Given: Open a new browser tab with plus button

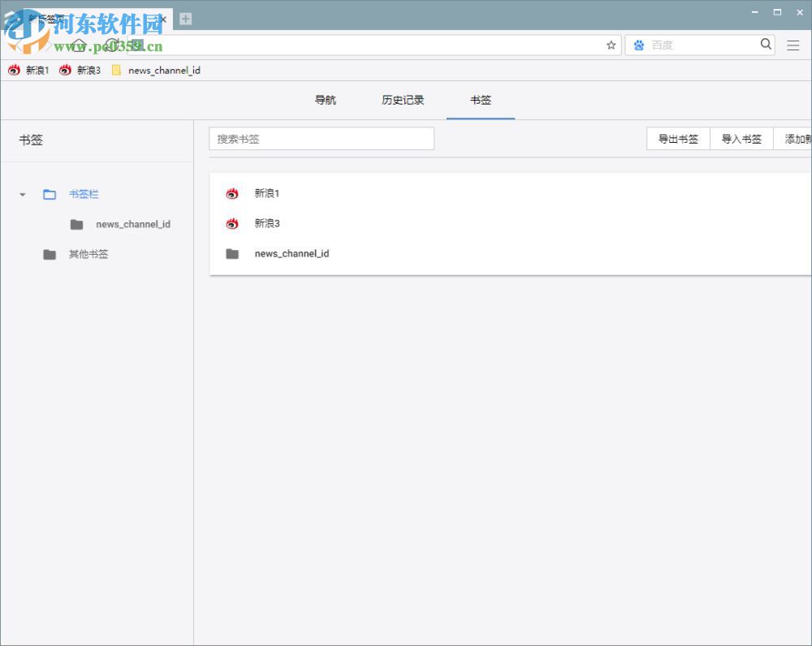Looking at the screenshot, I should click(x=185, y=18).
